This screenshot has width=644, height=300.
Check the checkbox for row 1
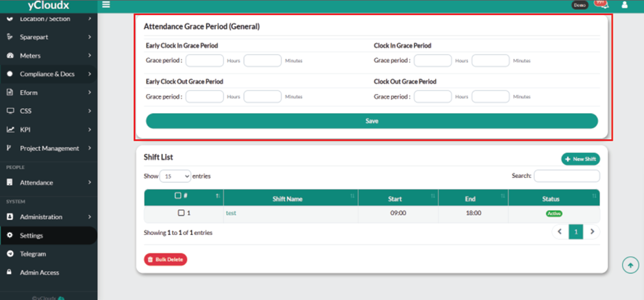pos(181,213)
